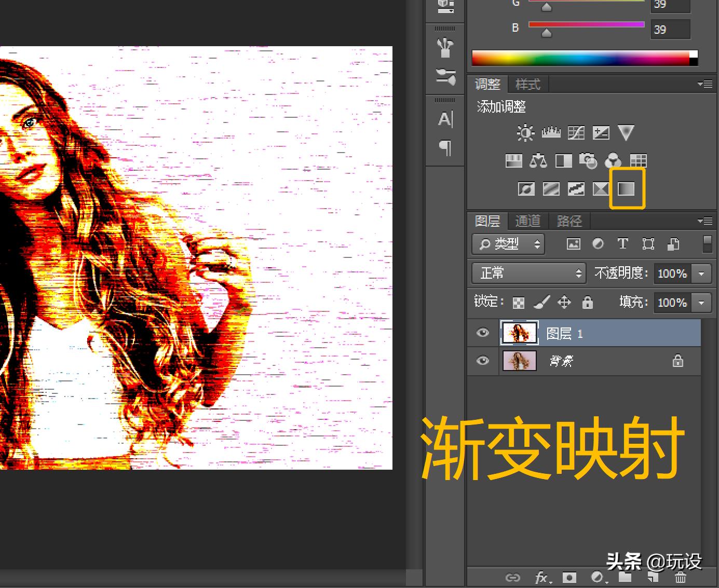Click the G channel slider handle
This screenshot has width=719, height=588.
[x=547, y=7]
